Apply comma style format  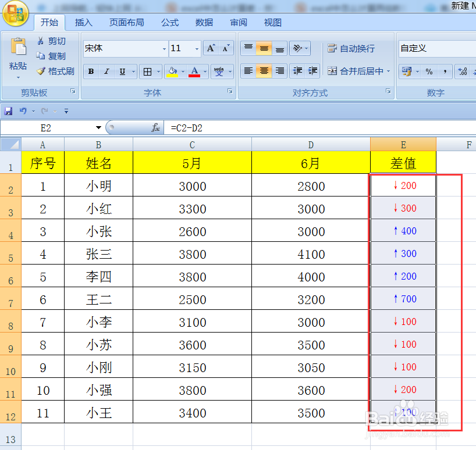click(x=445, y=72)
